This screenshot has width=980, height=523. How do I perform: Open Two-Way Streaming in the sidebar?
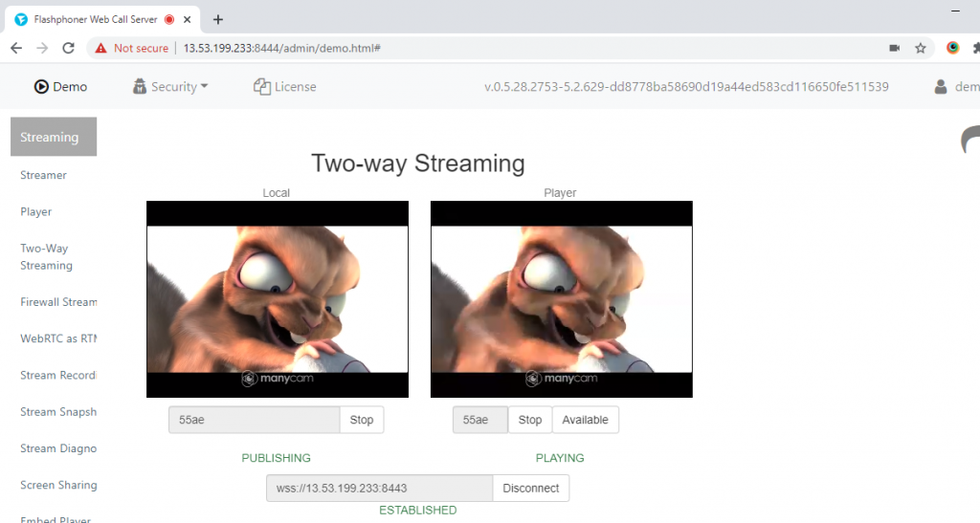coord(46,256)
